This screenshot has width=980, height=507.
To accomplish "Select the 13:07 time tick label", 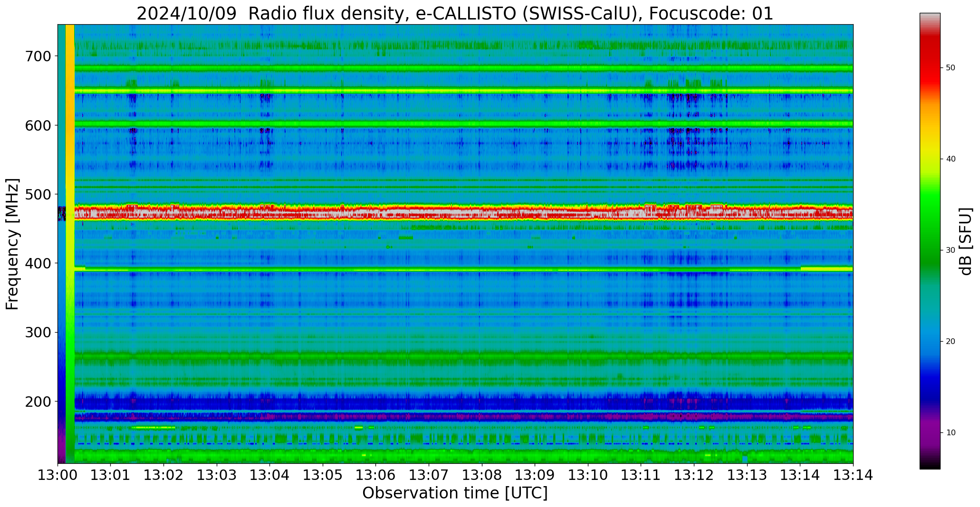I will 429,475.
